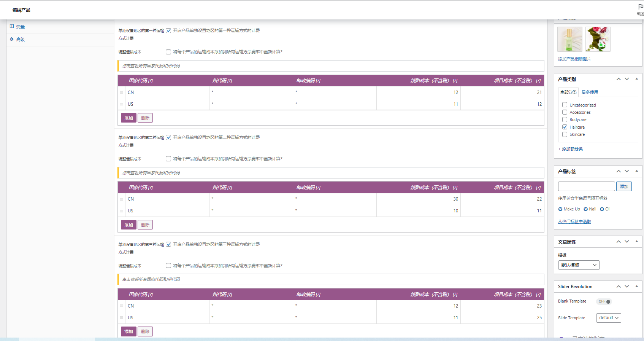Open the 高级 settings tab
Viewport: 644px width, 341px height.
point(21,40)
